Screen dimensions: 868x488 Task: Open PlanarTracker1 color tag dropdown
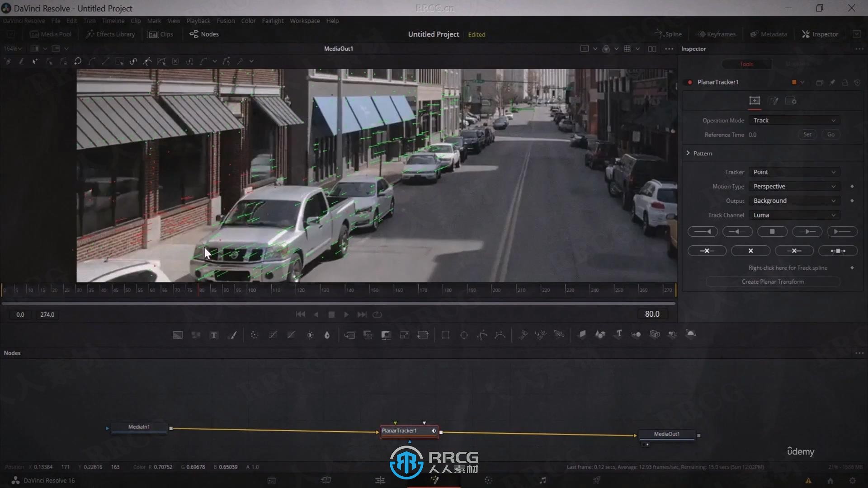click(x=802, y=82)
